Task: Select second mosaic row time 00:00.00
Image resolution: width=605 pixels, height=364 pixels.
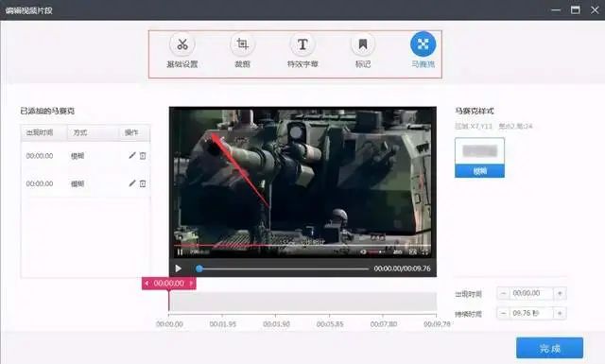Action: [40, 183]
